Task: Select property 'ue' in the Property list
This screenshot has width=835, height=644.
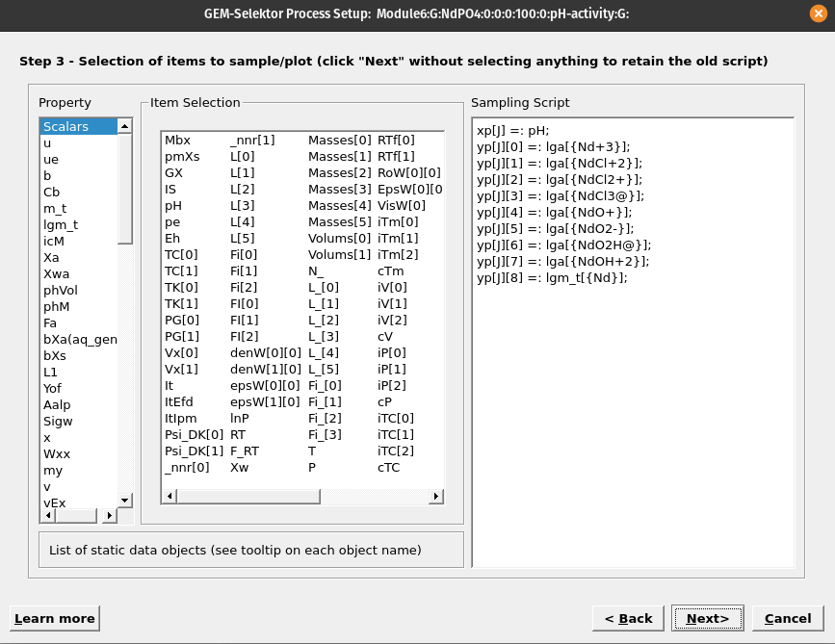Action: (51, 160)
